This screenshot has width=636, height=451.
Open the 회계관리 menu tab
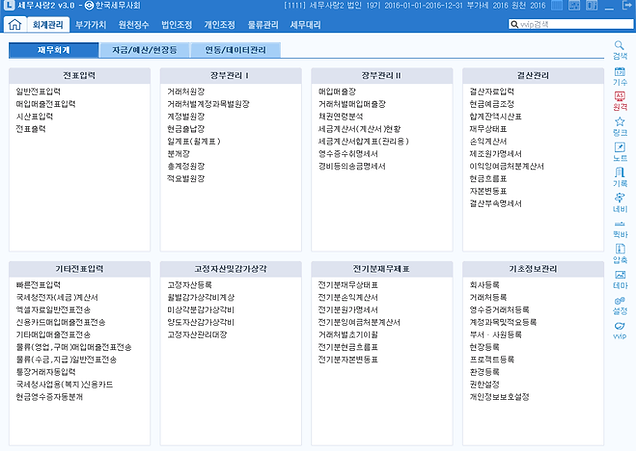point(48,25)
